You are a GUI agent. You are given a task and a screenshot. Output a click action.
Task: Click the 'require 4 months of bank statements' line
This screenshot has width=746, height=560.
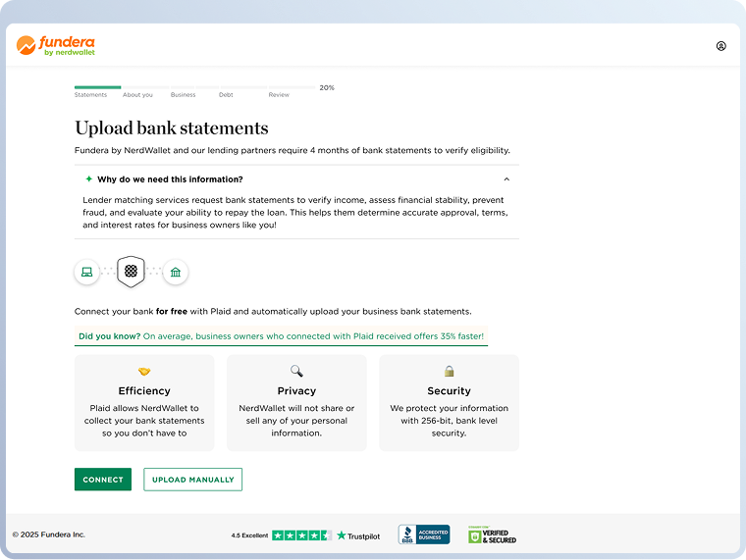coord(293,150)
